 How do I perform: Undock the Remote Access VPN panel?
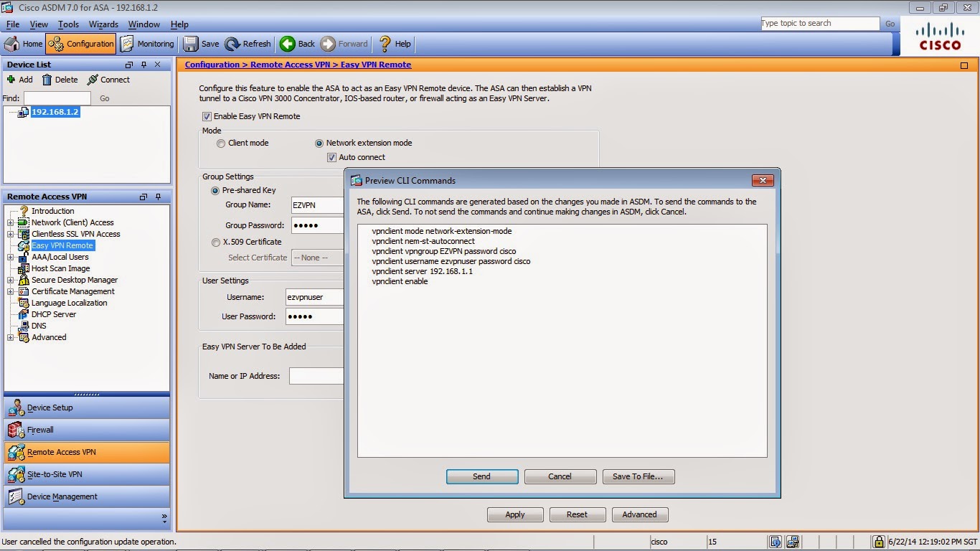pyautogui.click(x=143, y=197)
